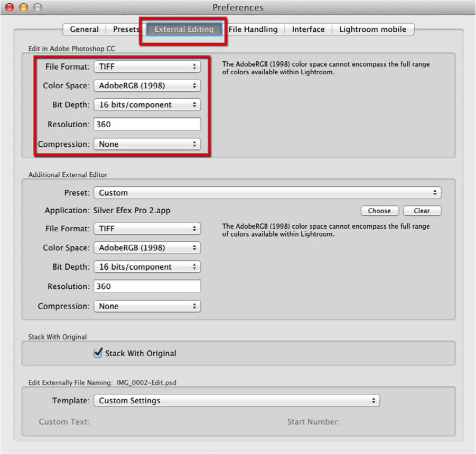Expand the Preset dropdown showing Custom

[267, 193]
